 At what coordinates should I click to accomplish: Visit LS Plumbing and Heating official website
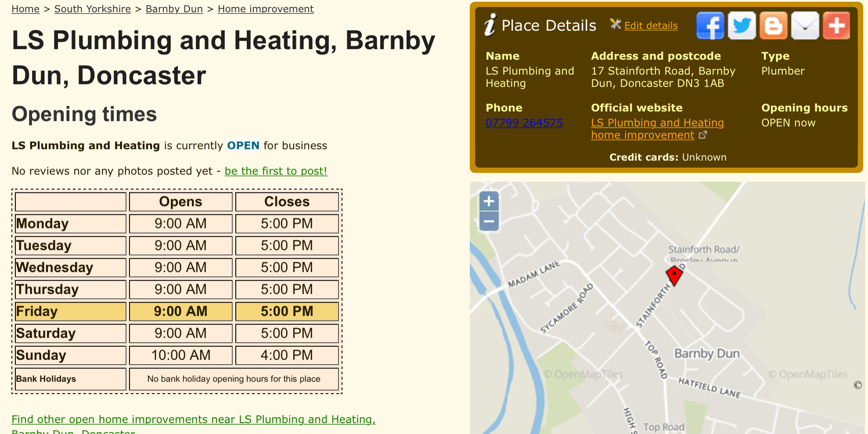click(x=657, y=123)
